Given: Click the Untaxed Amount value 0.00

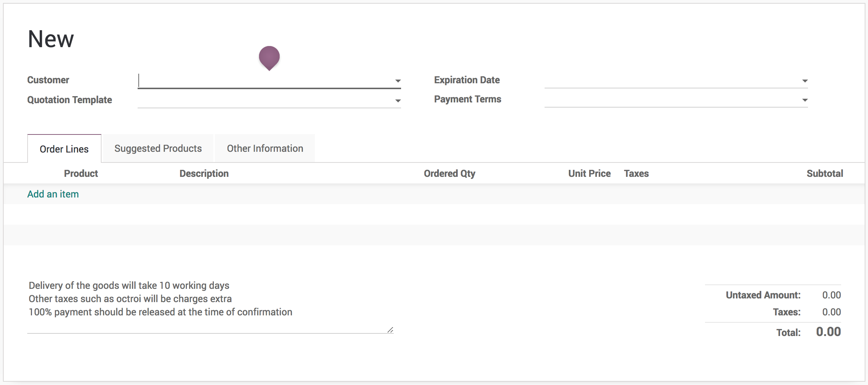Looking at the screenshot, I should click(x=832, y=295).
